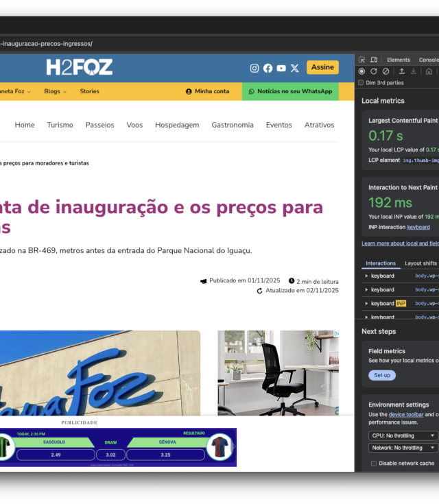
Task: Click the yellow Assine button
Action: point(322,67)
